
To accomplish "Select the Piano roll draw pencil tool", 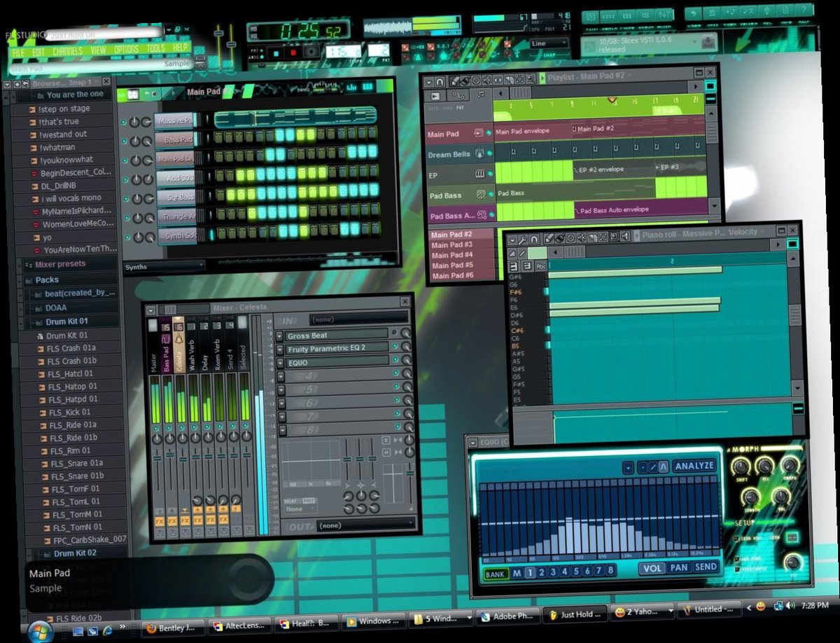I will [549, 239].
